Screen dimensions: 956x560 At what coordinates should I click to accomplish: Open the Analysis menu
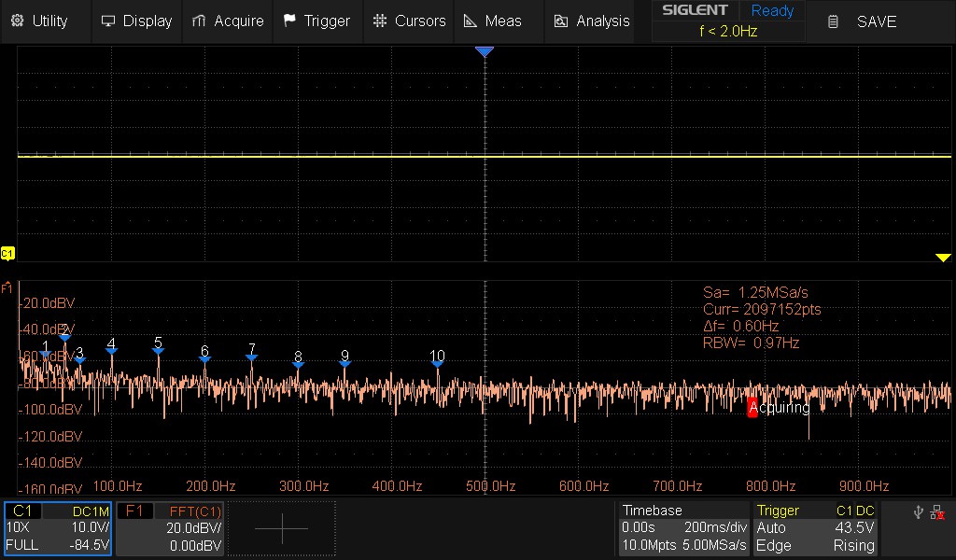tap(591, 21)
